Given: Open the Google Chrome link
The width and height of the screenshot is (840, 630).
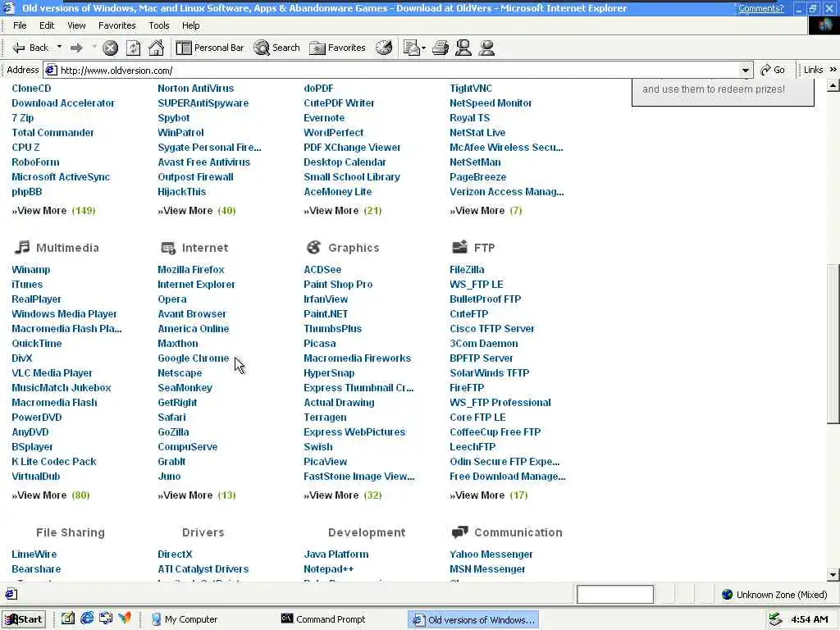Looking at the screenshot, I should pos(194,358).
